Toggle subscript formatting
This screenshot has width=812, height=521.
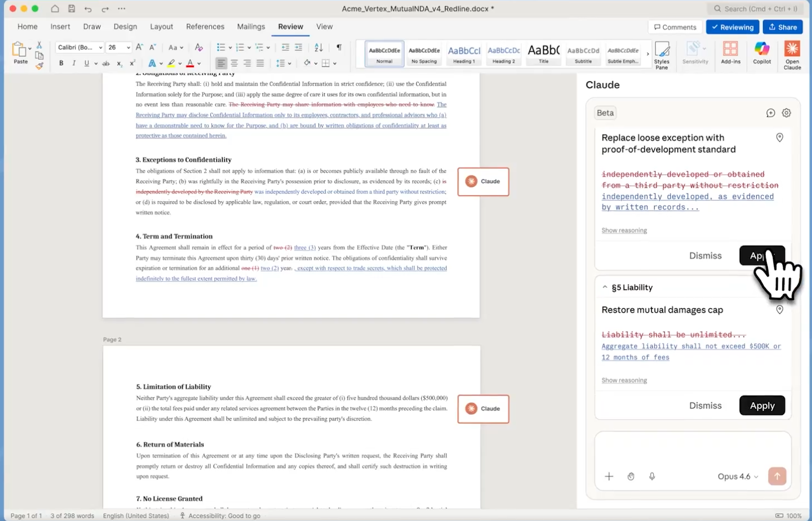coord(119,64)
